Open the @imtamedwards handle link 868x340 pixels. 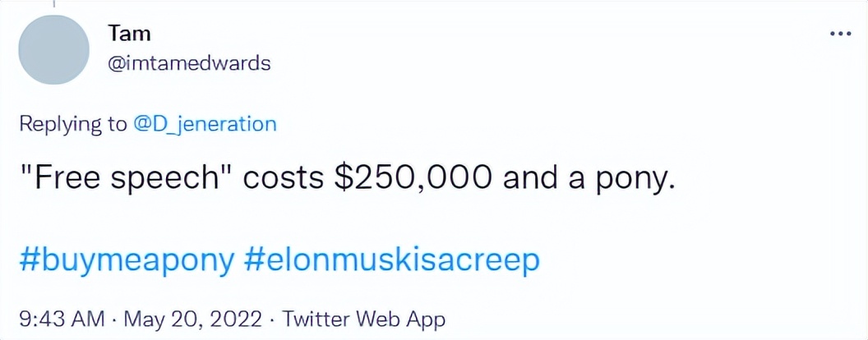pos(188,62)
